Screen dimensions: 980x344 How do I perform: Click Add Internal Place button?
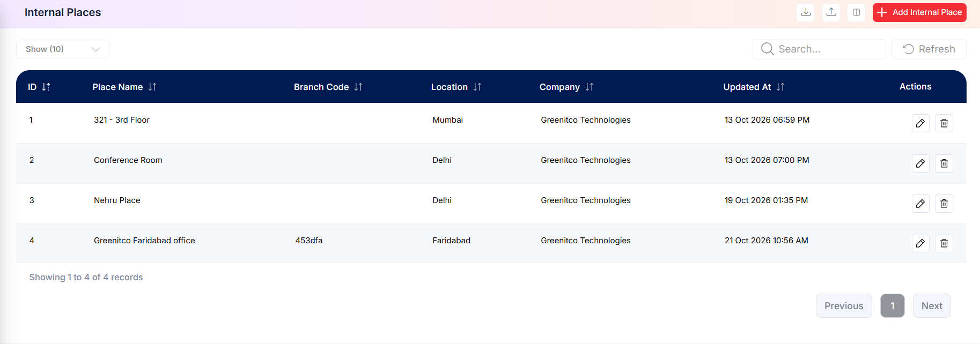(x=919, y=12)
